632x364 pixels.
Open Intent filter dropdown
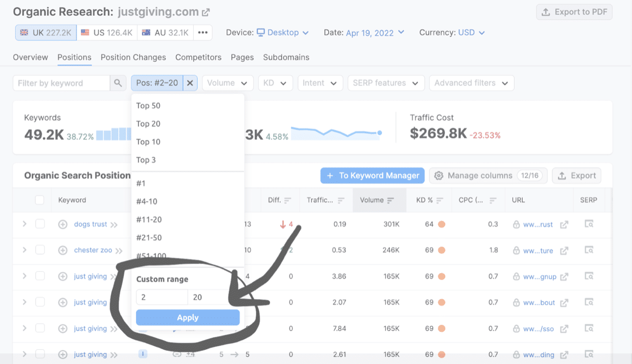point(320,83)
